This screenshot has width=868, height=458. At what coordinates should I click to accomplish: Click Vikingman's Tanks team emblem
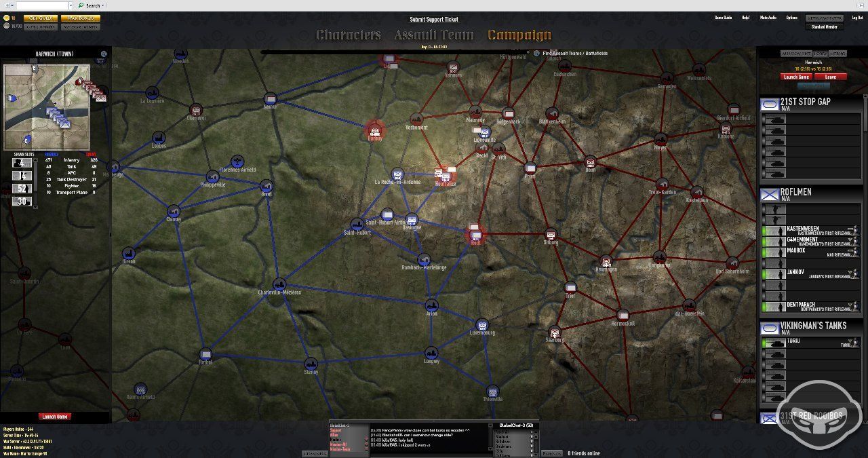pos(769,326)
